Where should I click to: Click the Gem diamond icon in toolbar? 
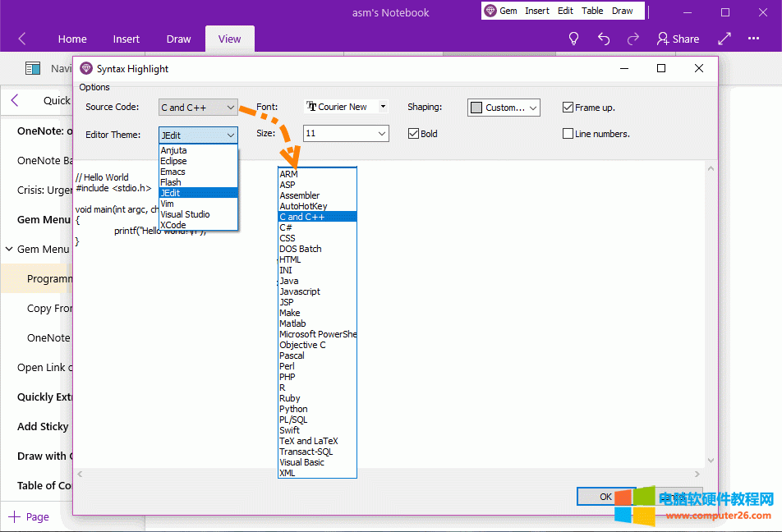click(490, 11)
